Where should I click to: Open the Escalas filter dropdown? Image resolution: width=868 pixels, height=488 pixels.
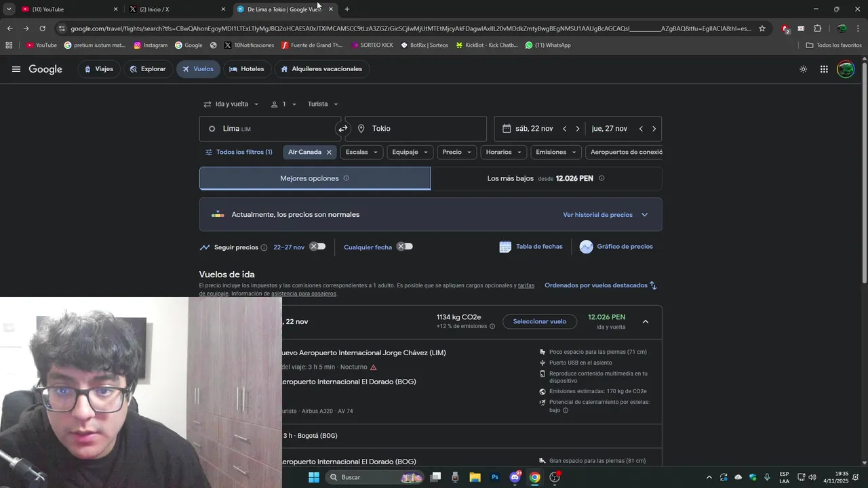(361, 152)
